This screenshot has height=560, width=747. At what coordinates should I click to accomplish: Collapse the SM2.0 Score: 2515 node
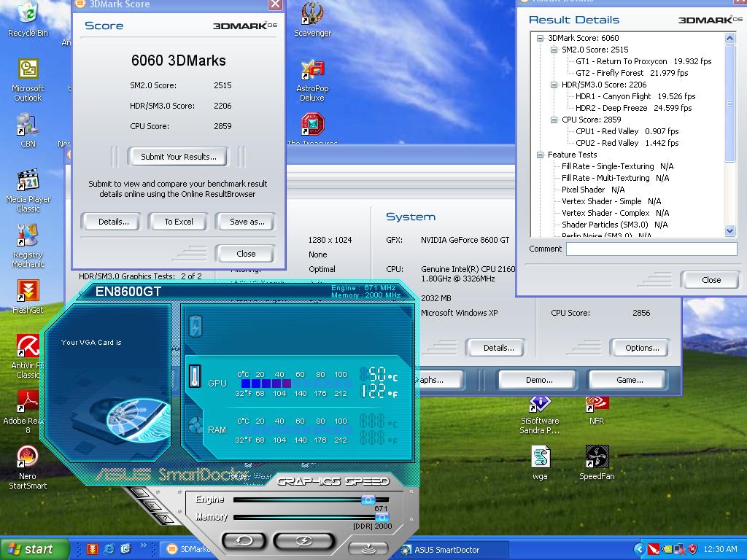pyautogui.click(x=554, y=50)
